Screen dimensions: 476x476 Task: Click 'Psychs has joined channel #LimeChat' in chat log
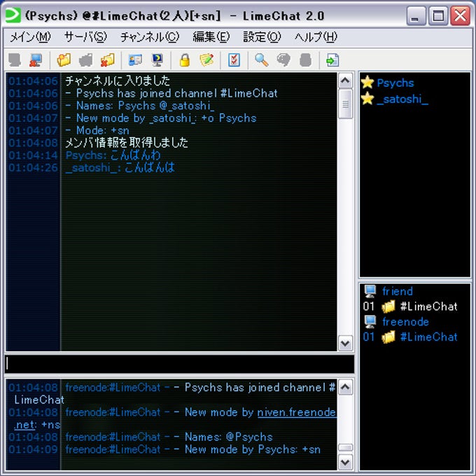point(171,93)
